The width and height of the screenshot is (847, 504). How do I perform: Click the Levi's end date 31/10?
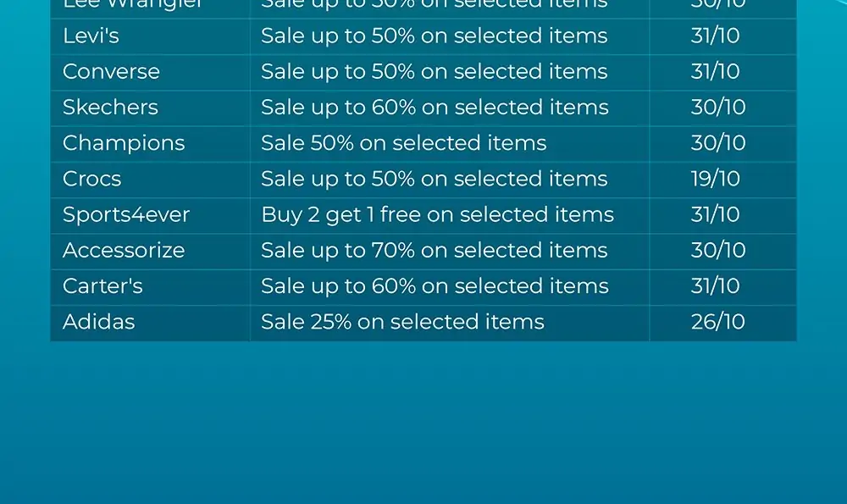tap(715, 36)
